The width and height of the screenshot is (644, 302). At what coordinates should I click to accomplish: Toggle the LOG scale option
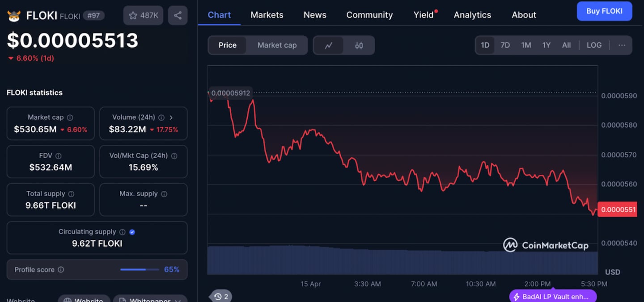click(594, 45)
